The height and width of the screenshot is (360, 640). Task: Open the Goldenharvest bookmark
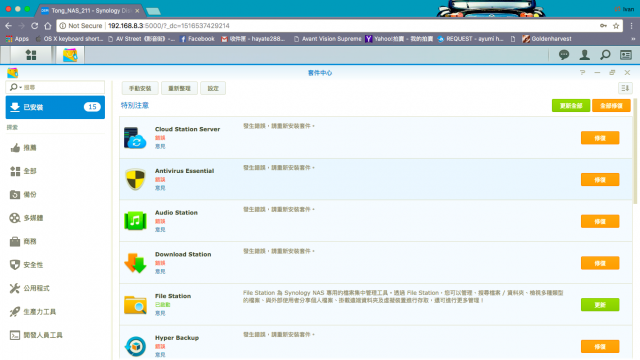(547, 39)
